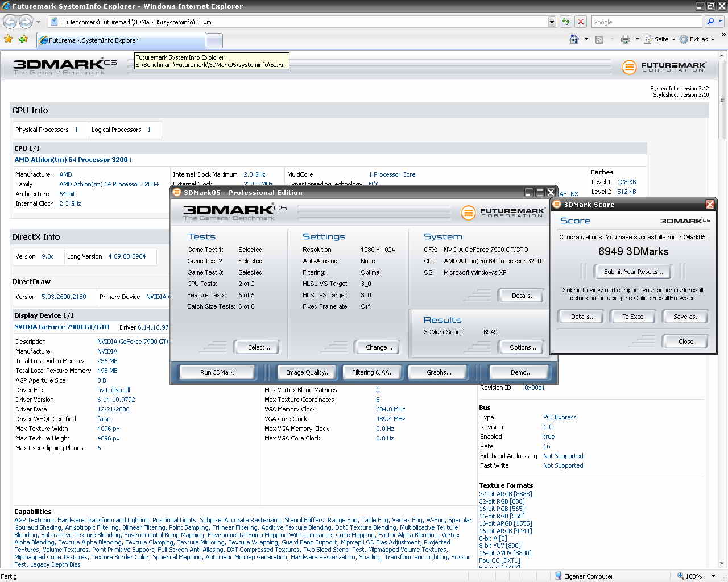Click the Futuremark logo icon in 3DMark05 window
Image resolution: width=728 pixels, height=582 pixels.
468,213
